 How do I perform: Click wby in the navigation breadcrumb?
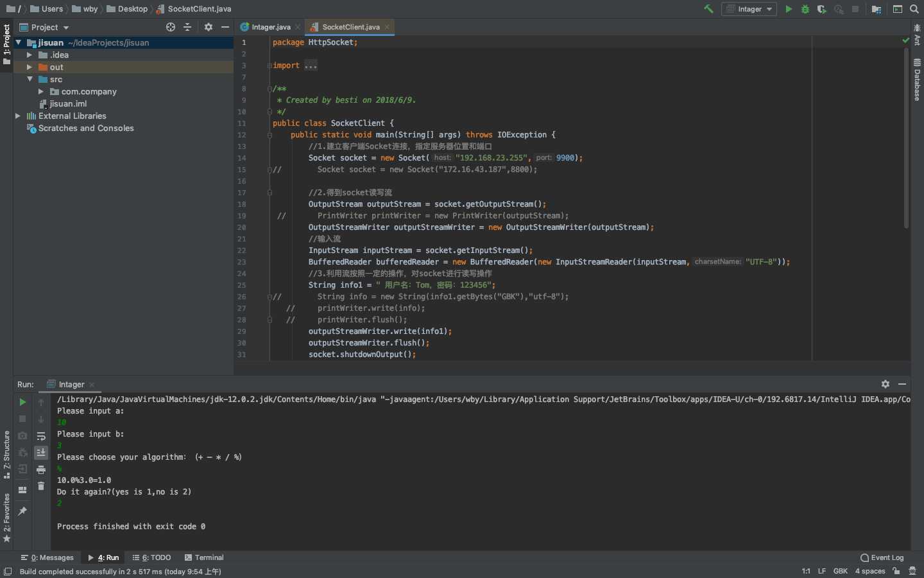(85, 9)
